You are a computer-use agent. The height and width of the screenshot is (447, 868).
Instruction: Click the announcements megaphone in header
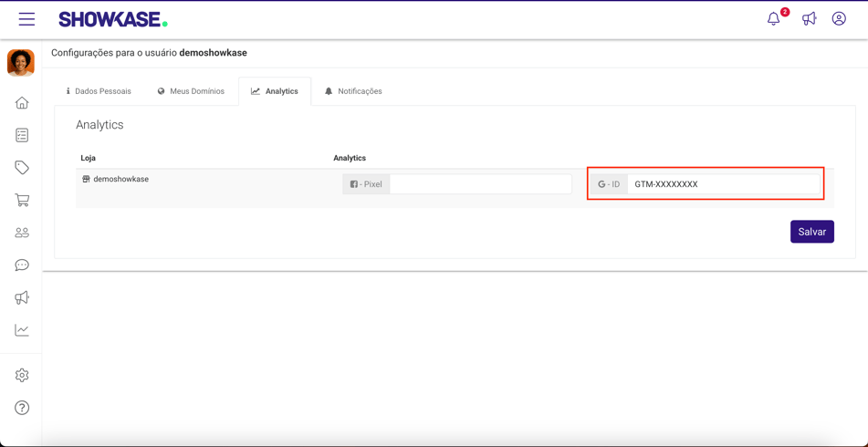[x=809, y=19]
